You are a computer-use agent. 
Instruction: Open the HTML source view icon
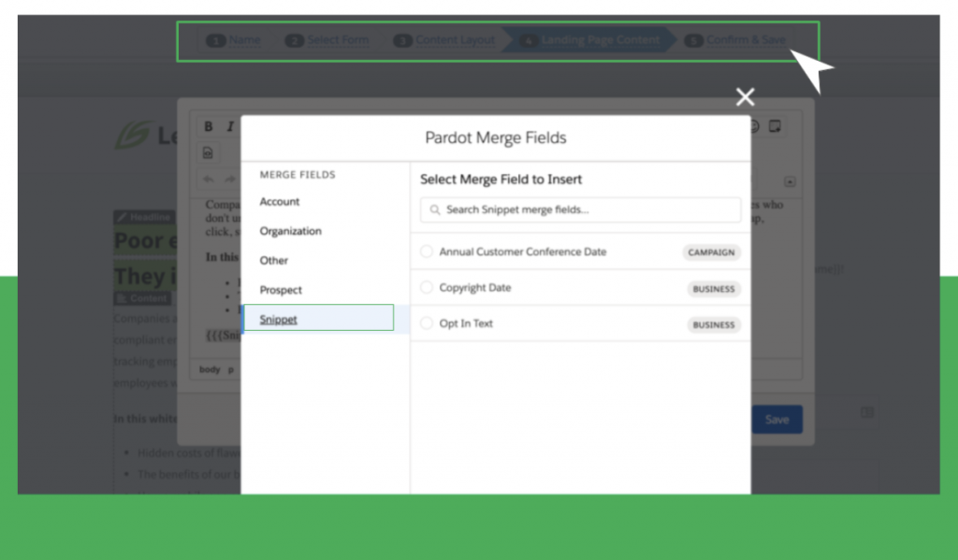208,152
